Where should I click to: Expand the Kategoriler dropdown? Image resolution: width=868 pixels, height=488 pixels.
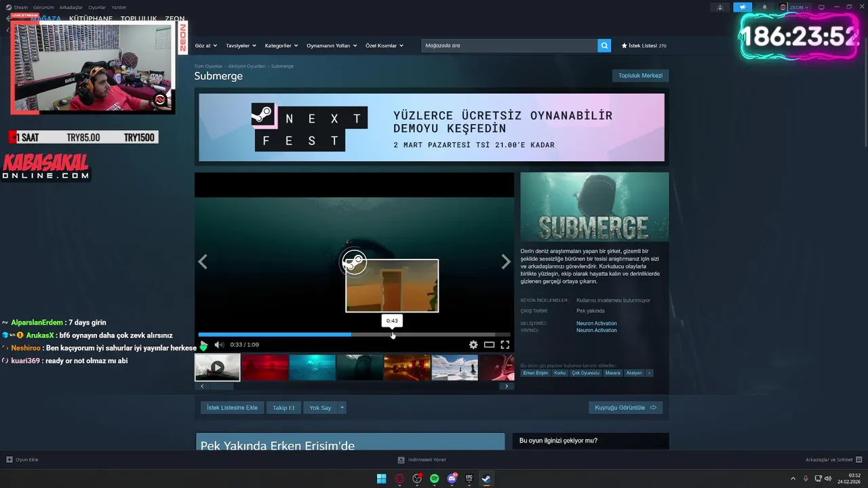(x=281, y=45)
